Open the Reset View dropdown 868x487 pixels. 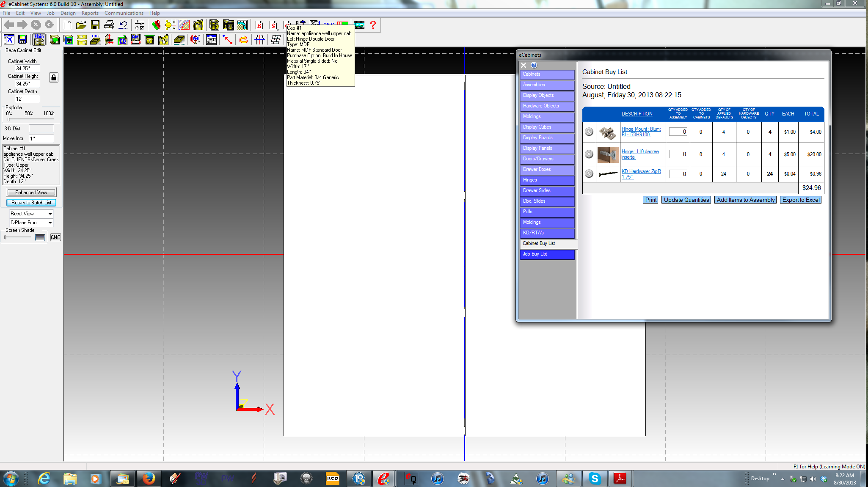pyautogui.click(x=31, y=214)
